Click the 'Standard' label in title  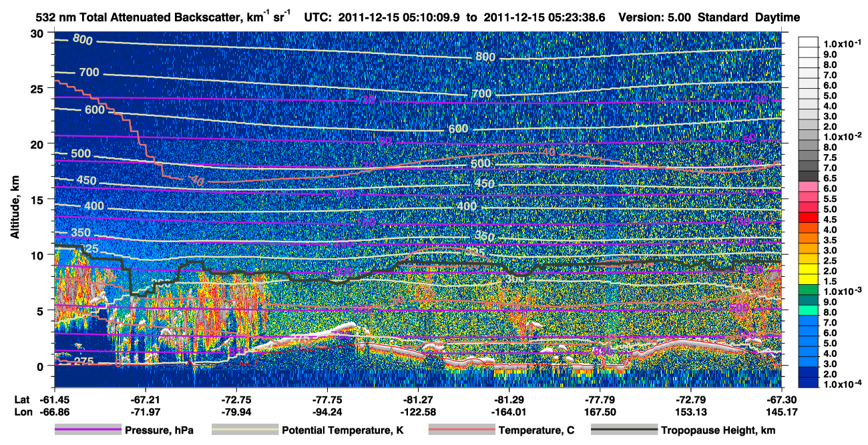point(723,18)
